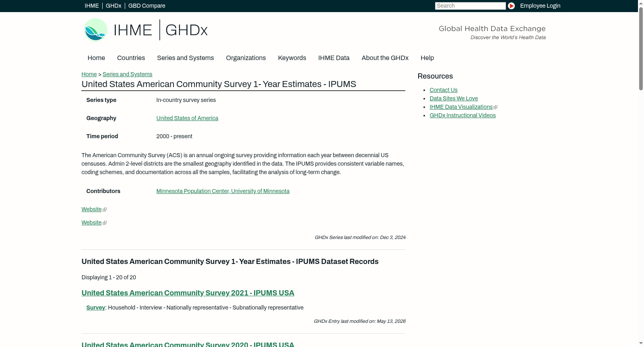Viewport: 644px width, 347px height.
Task: Click the IHME leaf logo icon
Action: tap(95, 30)
